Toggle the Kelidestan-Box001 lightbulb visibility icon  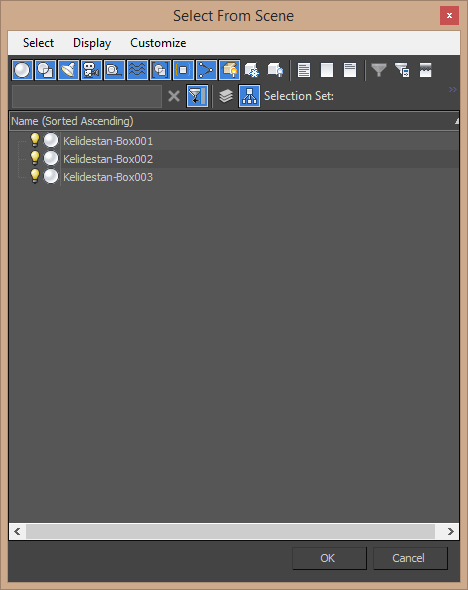(35, 140)
